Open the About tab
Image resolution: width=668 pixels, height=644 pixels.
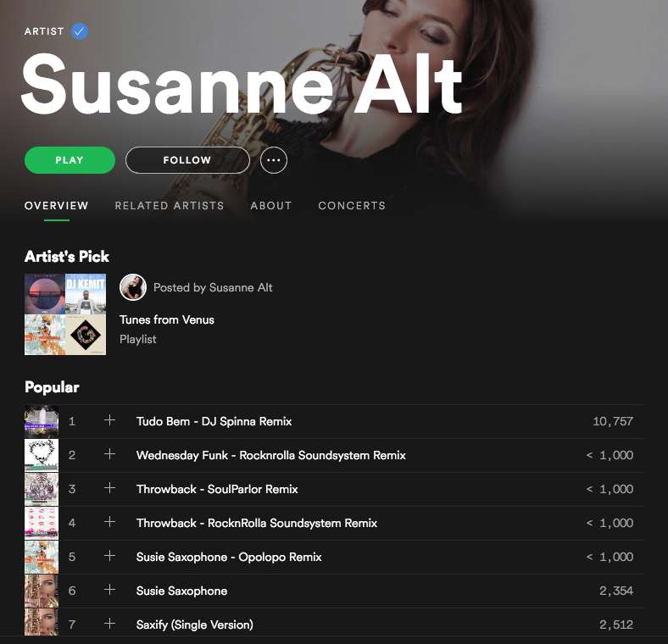[271, 206]
